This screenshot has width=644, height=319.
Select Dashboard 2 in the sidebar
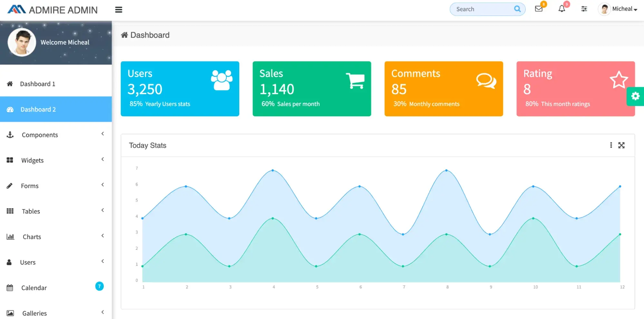[38, 110]
